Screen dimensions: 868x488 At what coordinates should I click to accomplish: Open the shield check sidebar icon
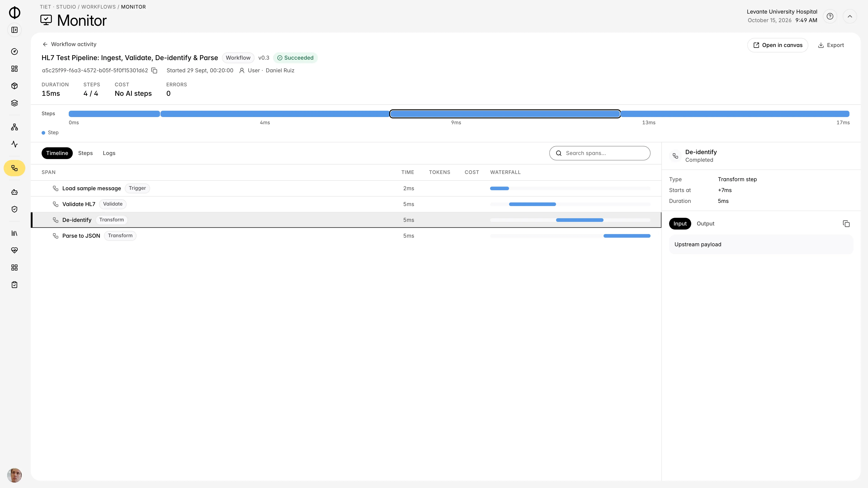[x=14, y=209]
